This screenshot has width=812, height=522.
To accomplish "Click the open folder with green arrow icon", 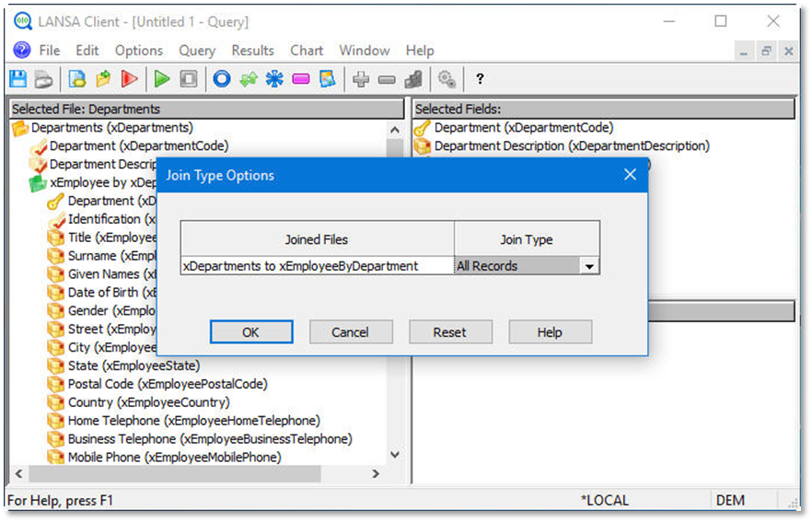I will pos(103,79).
